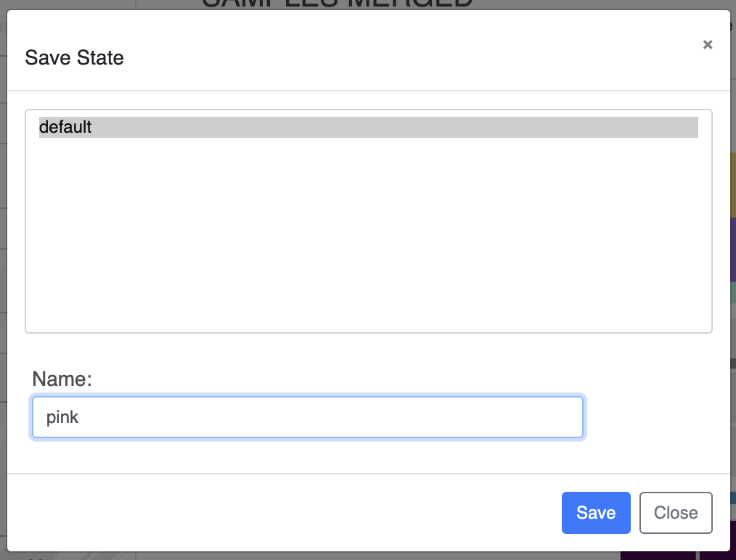Click the × icon in dialog header

click(708, 45)
